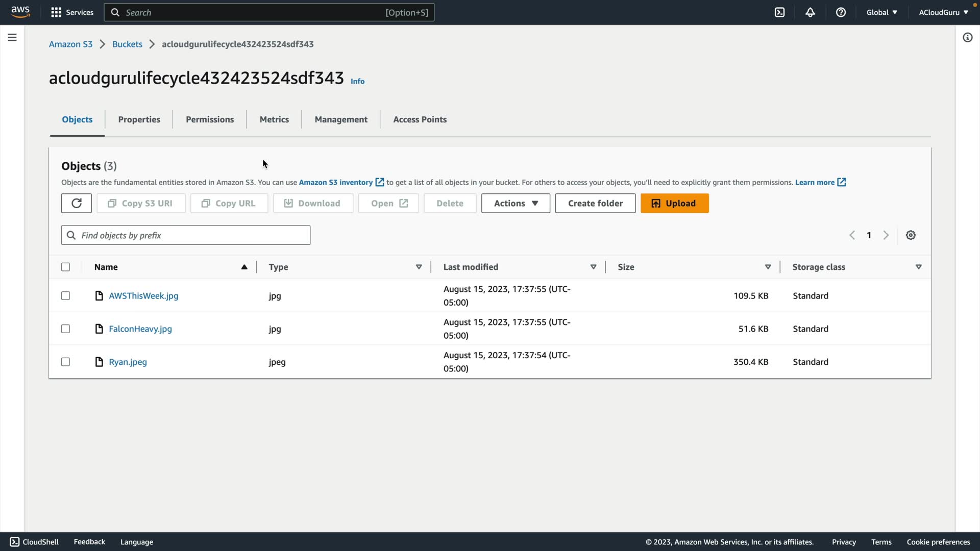
Task: Tick the select-all objects checkbox
Action: [65, 267]
